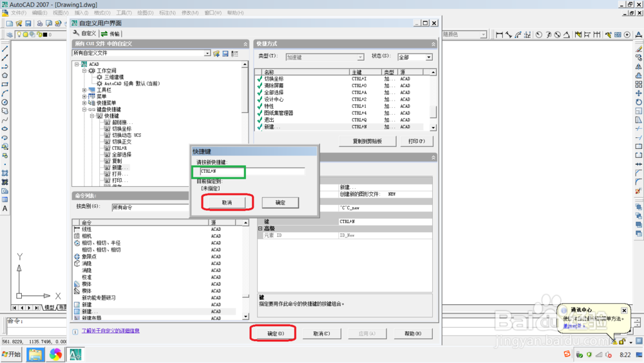Open the 所有自定义文件 dropdown
The width and height of the screenshot is (644, 363).
207,53
